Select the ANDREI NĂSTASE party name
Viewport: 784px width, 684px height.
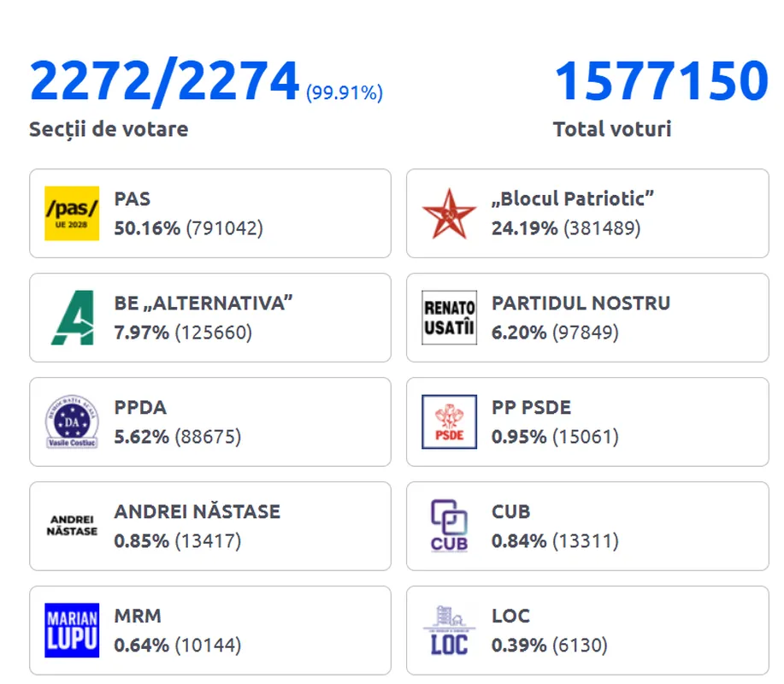point(197,512)
